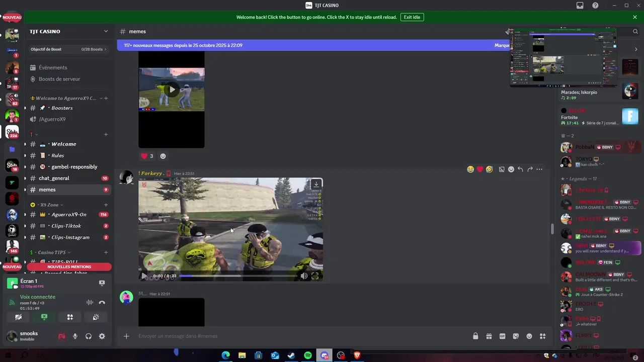Toggle headphones deafen next to smooks

click(x=89, y=336)
